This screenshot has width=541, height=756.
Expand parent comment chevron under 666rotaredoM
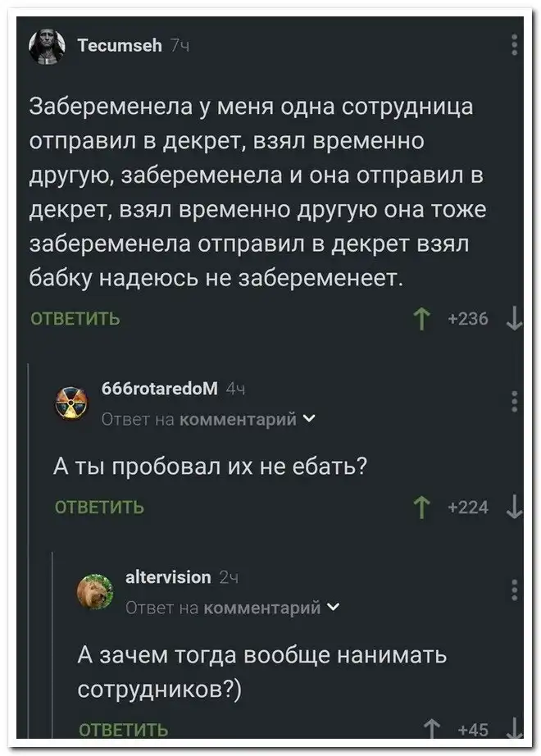(x=307, y=420)
